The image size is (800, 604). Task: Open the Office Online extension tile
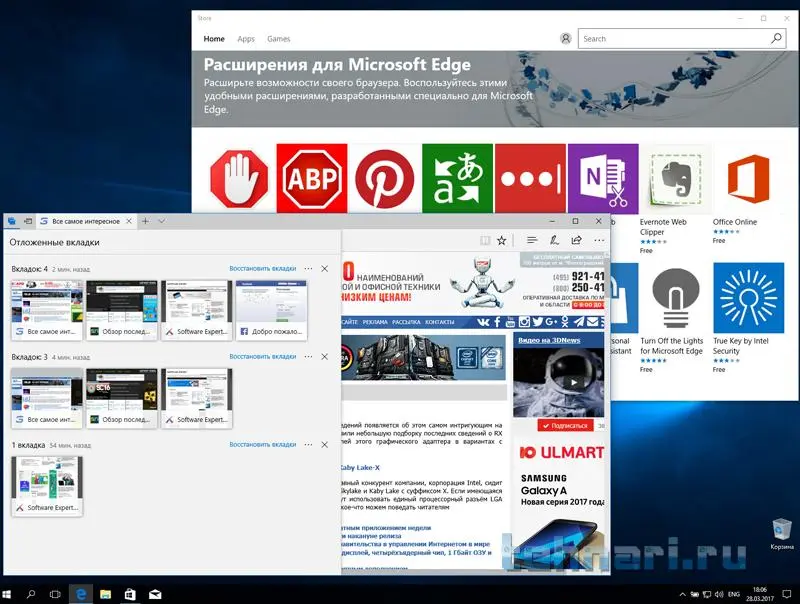pos(748,178)
